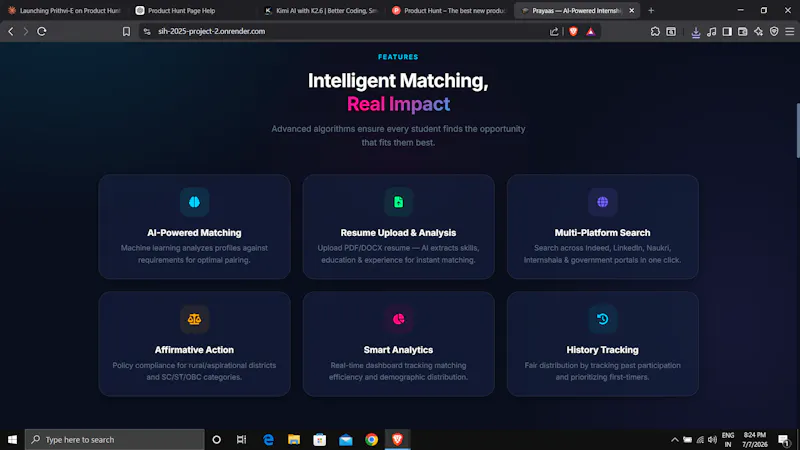Open network Wi-Fi tray icon
The width and height of the screenshot is (800, 450).
tap(700, 439)
